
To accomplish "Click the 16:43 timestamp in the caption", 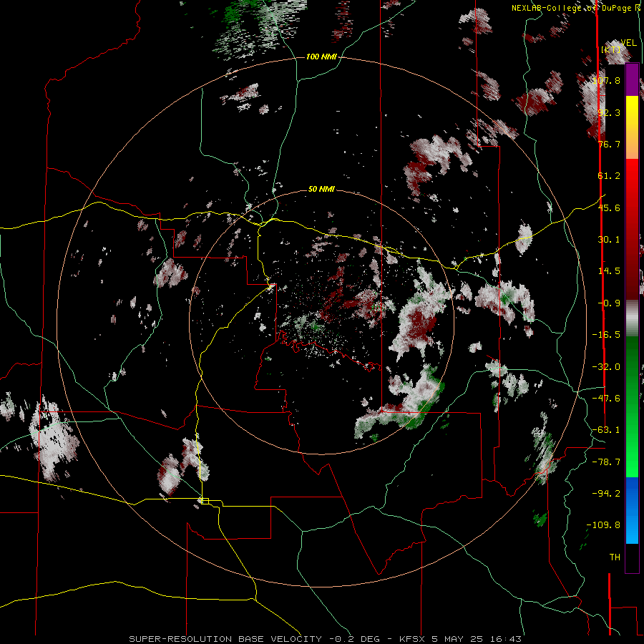I will [x=504, y=639].
